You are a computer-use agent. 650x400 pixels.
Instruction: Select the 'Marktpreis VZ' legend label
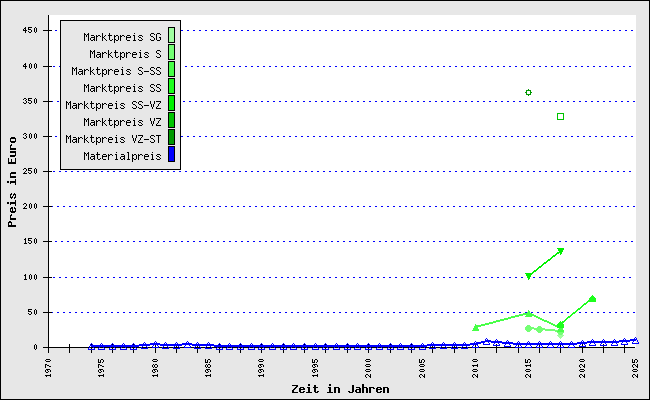pos(122,122)
